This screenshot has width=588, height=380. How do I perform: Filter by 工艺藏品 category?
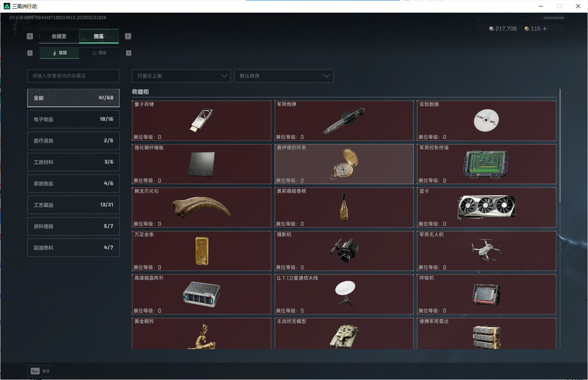tap(73, 205)
